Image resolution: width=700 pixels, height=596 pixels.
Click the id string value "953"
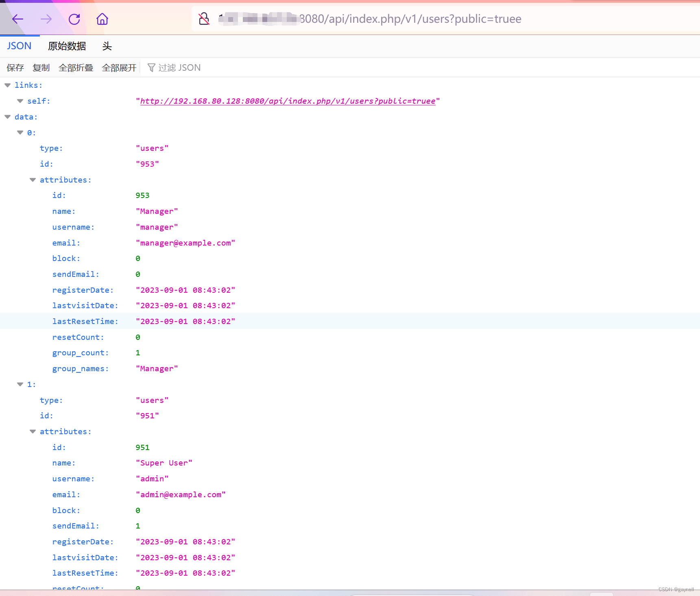pos(147,164)
